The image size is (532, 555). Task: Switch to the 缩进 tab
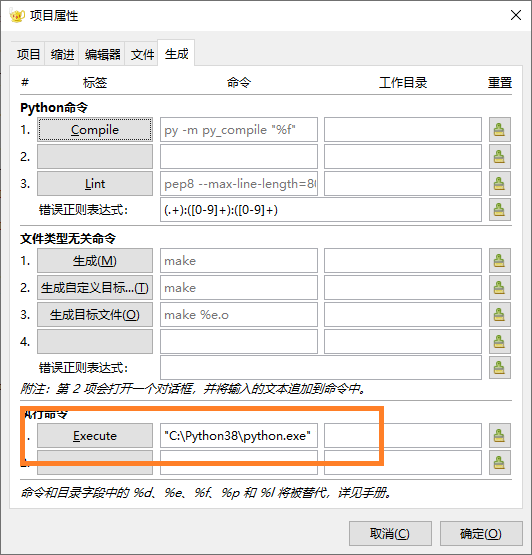coord(62,55)
